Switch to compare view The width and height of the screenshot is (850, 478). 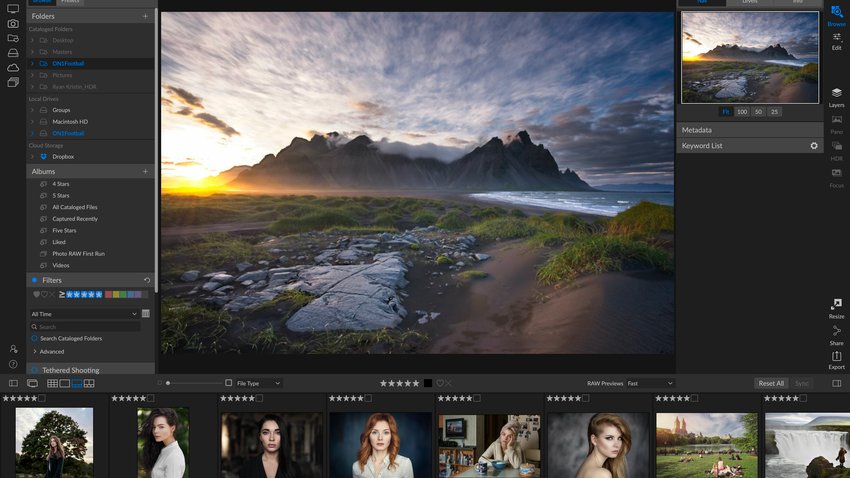click(89, 383)
